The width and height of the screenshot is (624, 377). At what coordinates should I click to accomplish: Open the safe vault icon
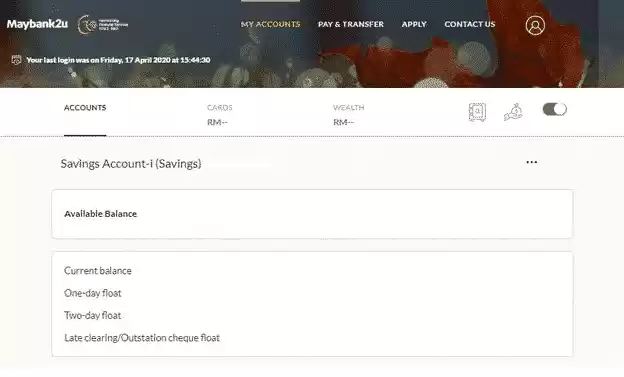(x=477, y=112)
